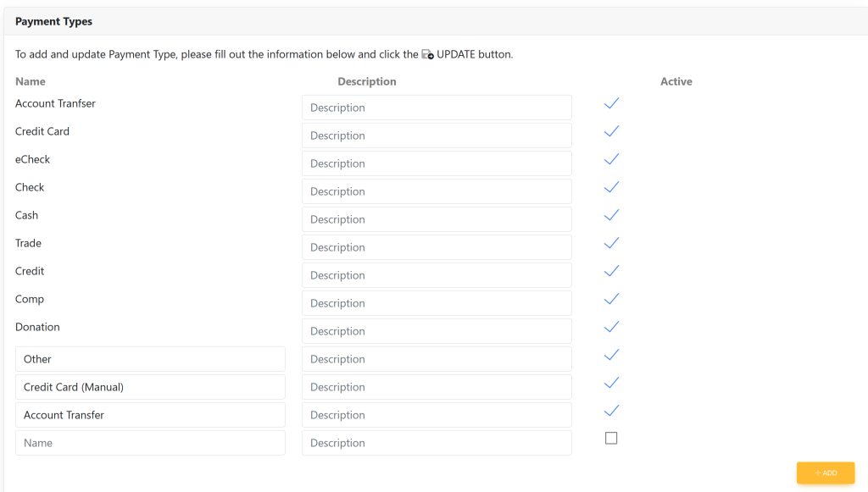Edit the Account Transfer name input box
The height and width of the screenshot is (492, 868).
pos(150,415)
